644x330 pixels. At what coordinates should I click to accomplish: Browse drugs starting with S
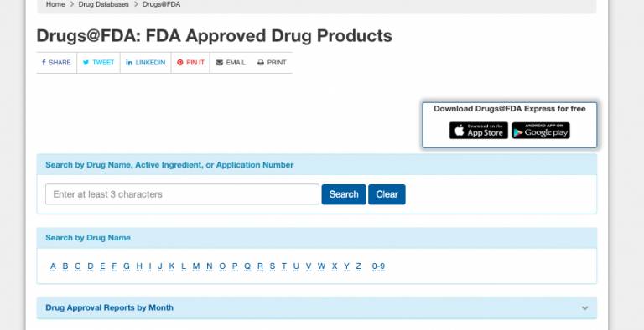pyautogui.click(x=273, y=266)
